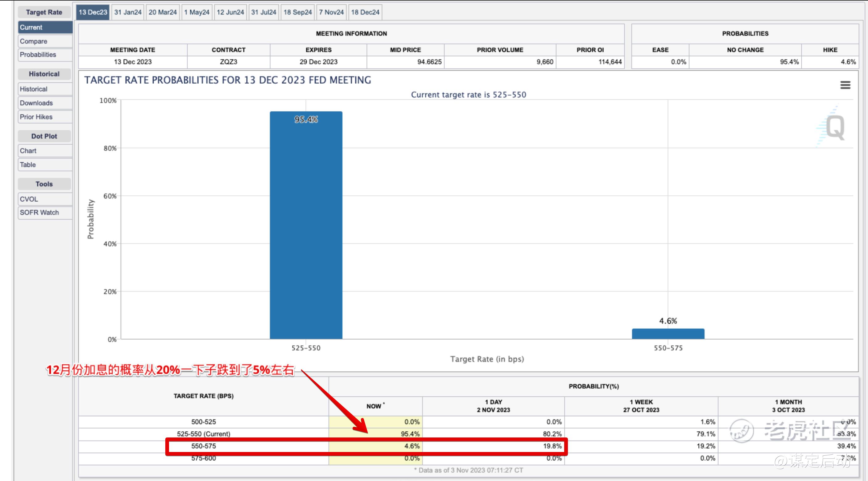Open the 20 Mar24 meeting tab
The height and width of the screenshot is (481, 868).
(x=163, y=12)
